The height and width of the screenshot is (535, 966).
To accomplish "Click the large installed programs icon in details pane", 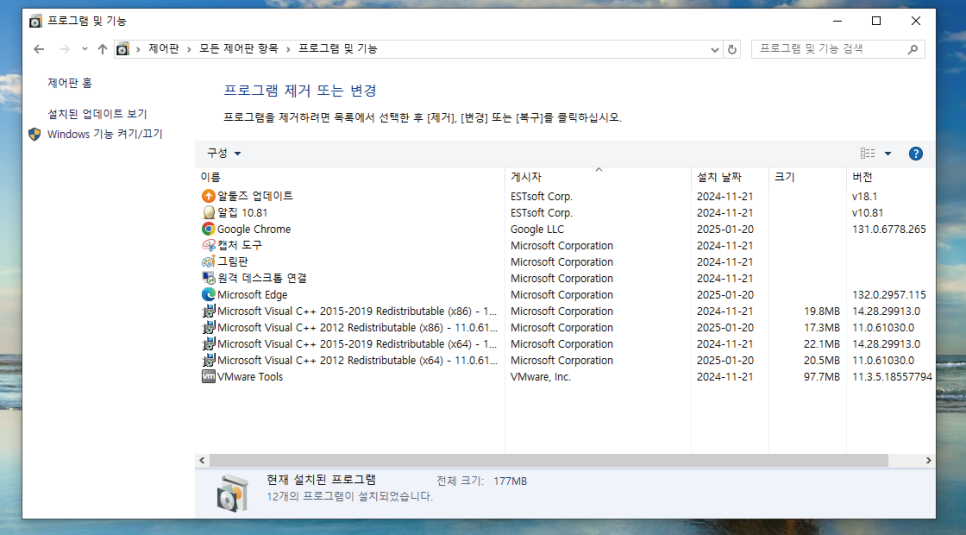I will tap(233, 492).
